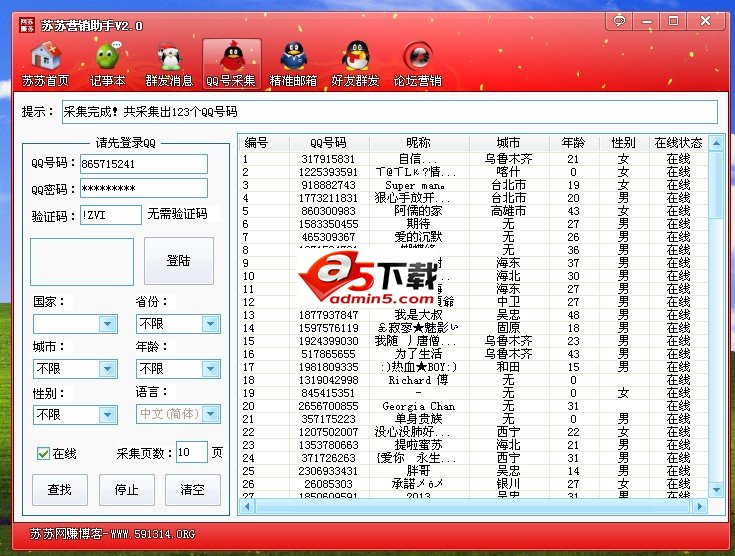Select the 阿儒的家 nickname cell
Screen dimensions: 735x556
(x=418, y=211)
